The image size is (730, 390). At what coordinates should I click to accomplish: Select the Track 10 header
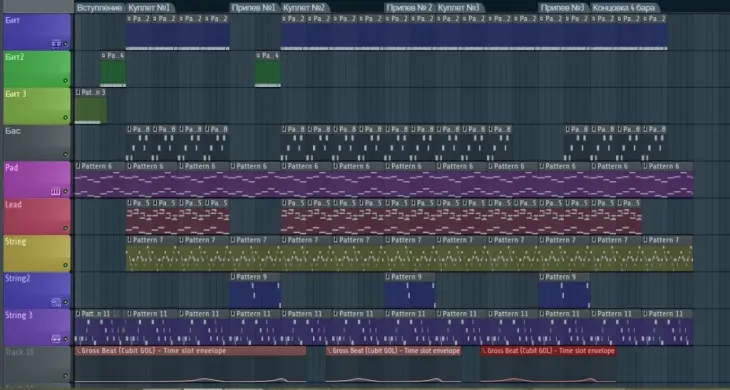[37, 364]
